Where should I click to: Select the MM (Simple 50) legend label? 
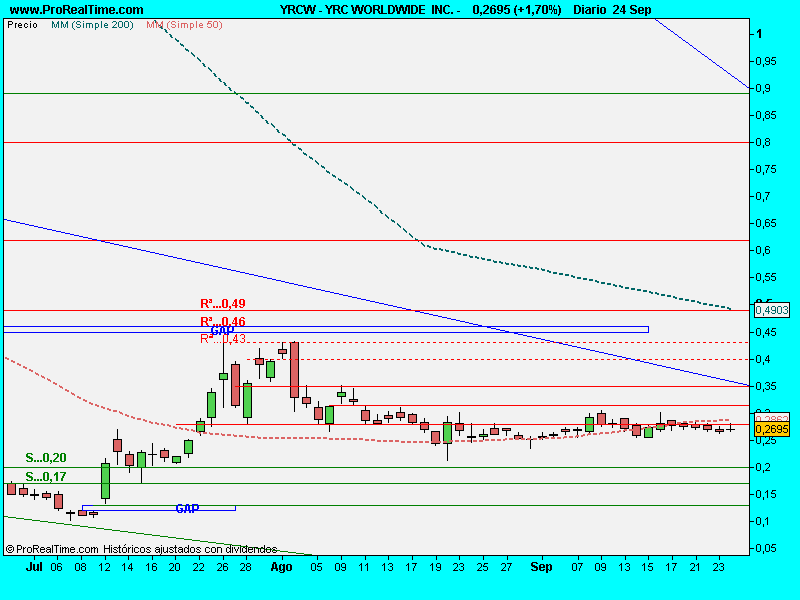(x=184, y=24)
